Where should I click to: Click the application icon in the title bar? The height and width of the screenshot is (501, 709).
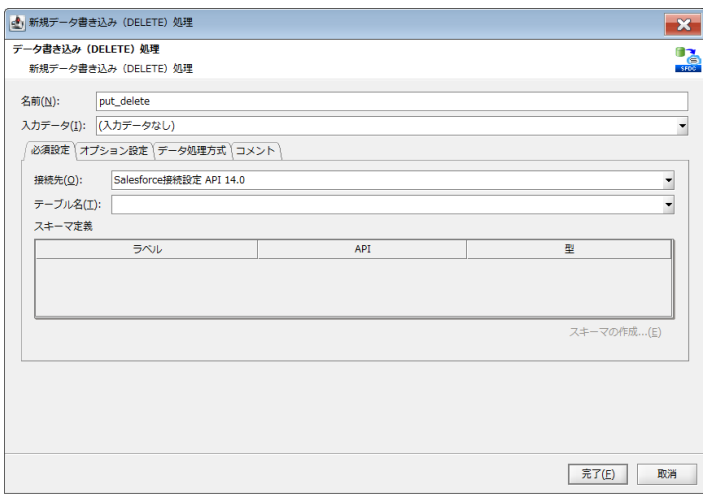pos(17,22)
